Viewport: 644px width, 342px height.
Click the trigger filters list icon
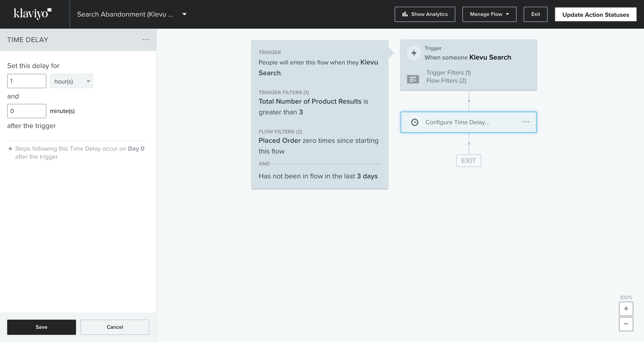click(x=413, y=79)
